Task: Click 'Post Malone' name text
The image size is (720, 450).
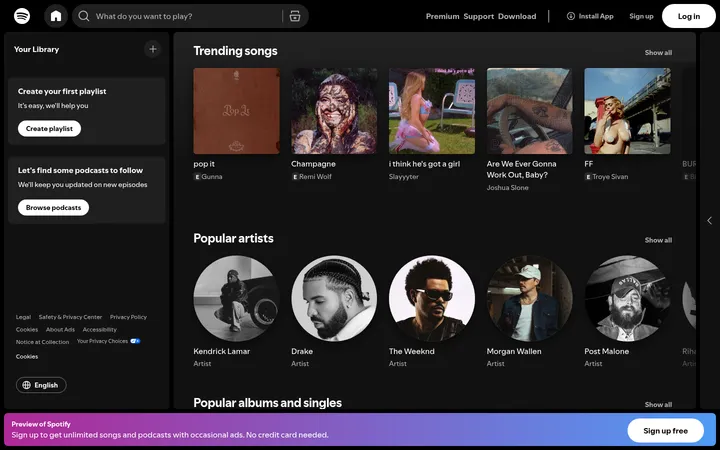Action: pyautogui.click(x=607, y=351)
